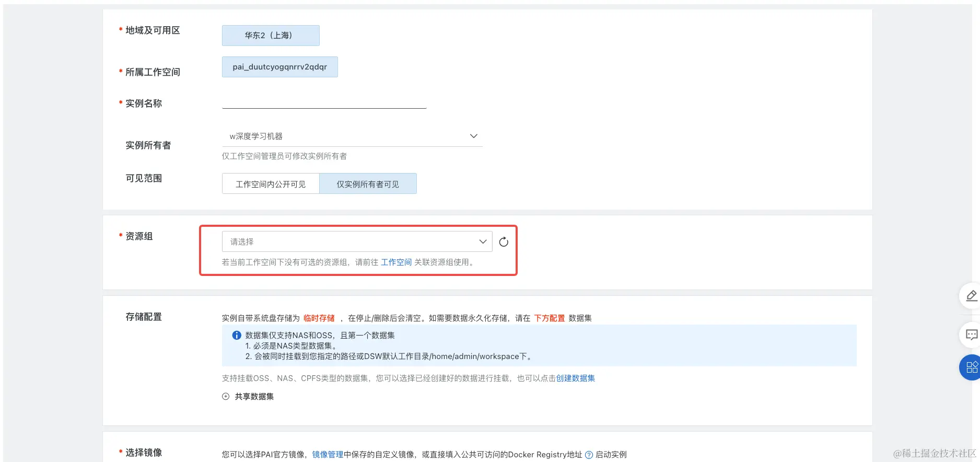Click the 选择镜像 label
This screenshot has height=462, width=980.
(x=144, y=453)
